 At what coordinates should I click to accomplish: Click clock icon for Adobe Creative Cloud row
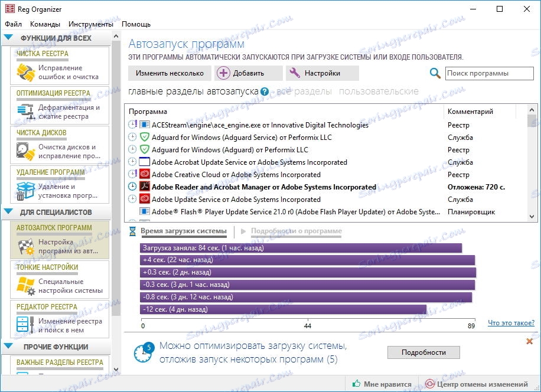132,174
